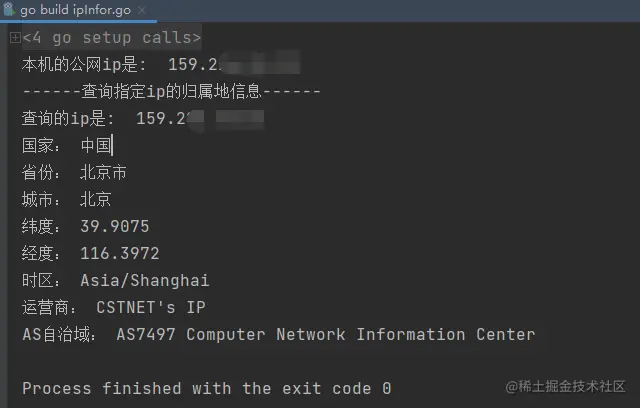Click the 城市: 北京 output line
Viewport: 640px width, 408px height.
(67, 199)
